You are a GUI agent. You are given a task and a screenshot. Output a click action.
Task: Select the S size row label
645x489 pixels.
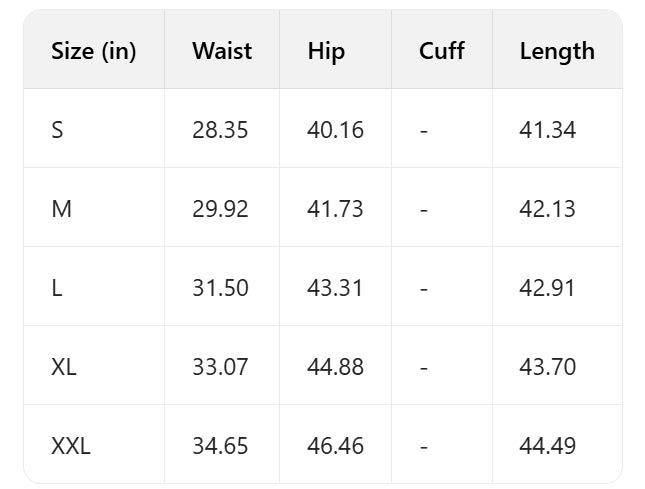point(57,130)
